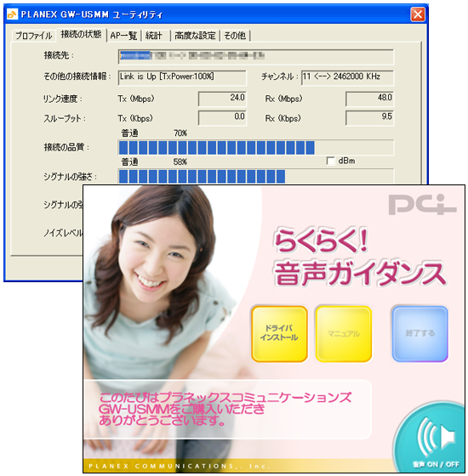Click the スループット label
Screen dimensions: 468x476
pyautogui.click(x=64, y=118)
